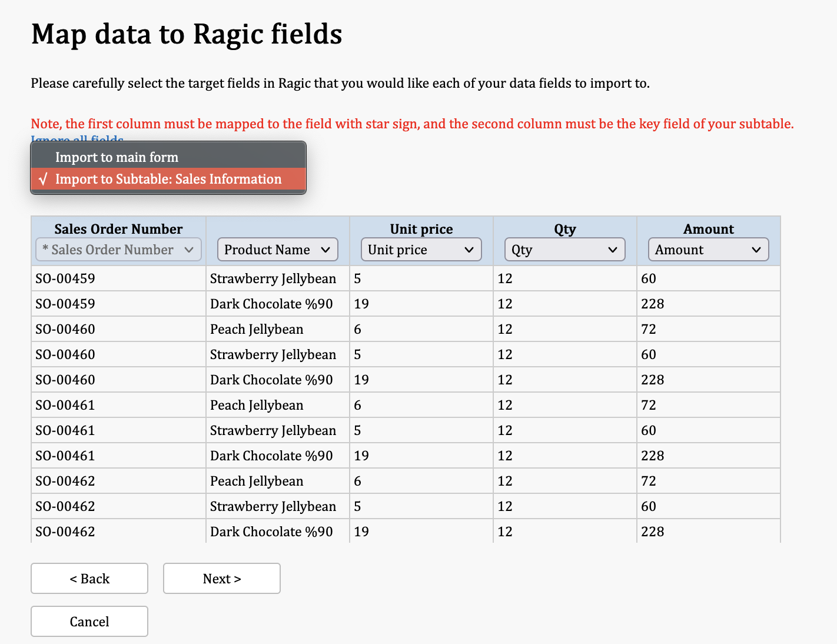Image resolution: width=837 pixels, height=644 pixels.
Task: Click the first Peach Jellybean cell for SO-00460
Action: (278, 329)
